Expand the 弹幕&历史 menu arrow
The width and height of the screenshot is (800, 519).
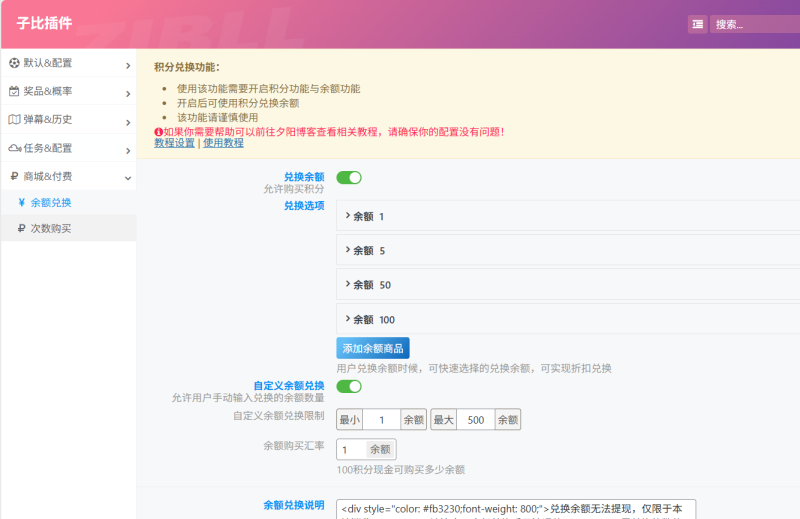pyautogui.click(x=128, y=122)
